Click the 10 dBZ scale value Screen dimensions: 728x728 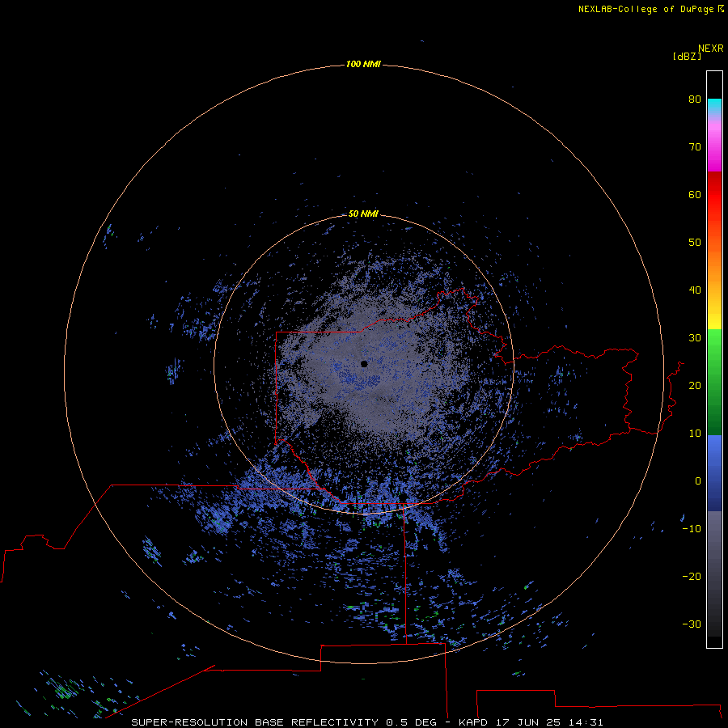695,434
